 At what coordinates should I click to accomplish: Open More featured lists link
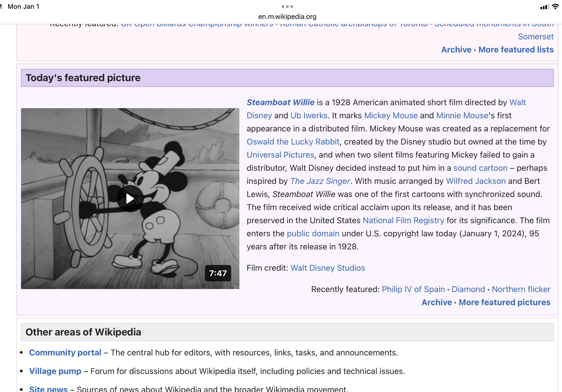click(x=516, y=50)
